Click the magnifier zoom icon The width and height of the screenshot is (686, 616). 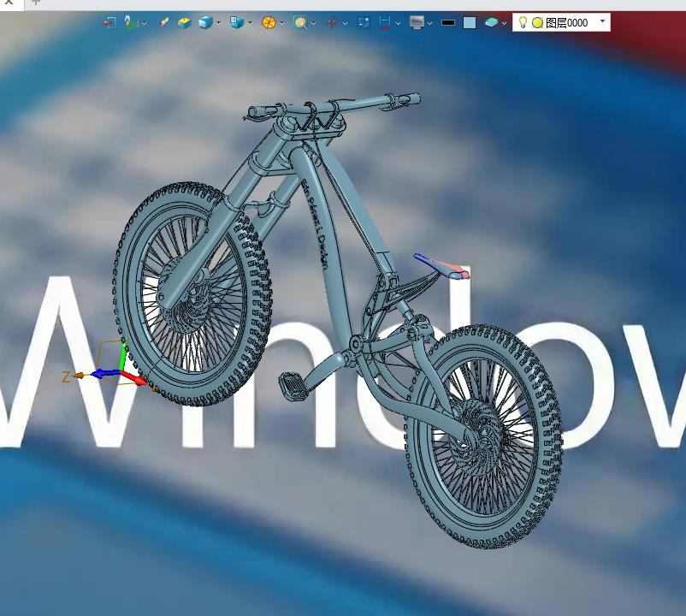299,22
